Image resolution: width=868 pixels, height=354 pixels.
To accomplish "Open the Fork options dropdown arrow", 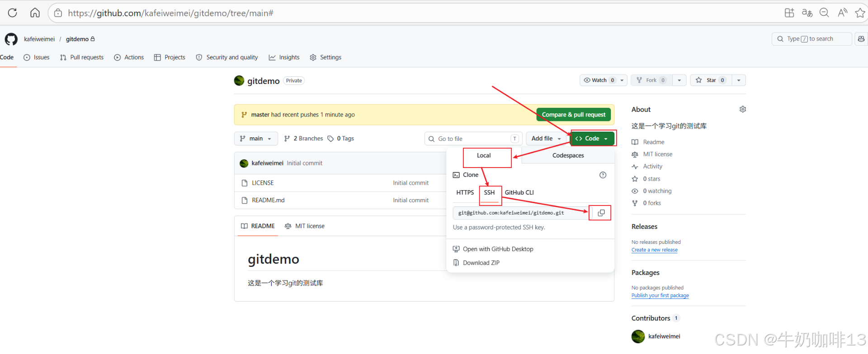I will point(679,80).
